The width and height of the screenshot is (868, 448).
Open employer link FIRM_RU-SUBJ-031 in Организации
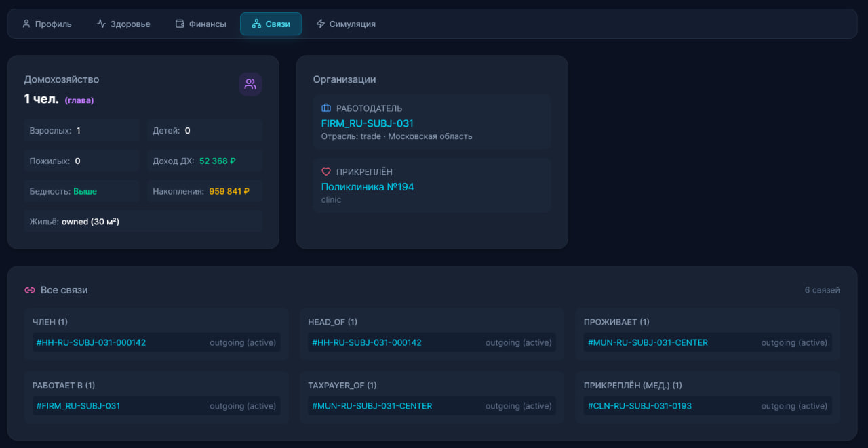368,123
